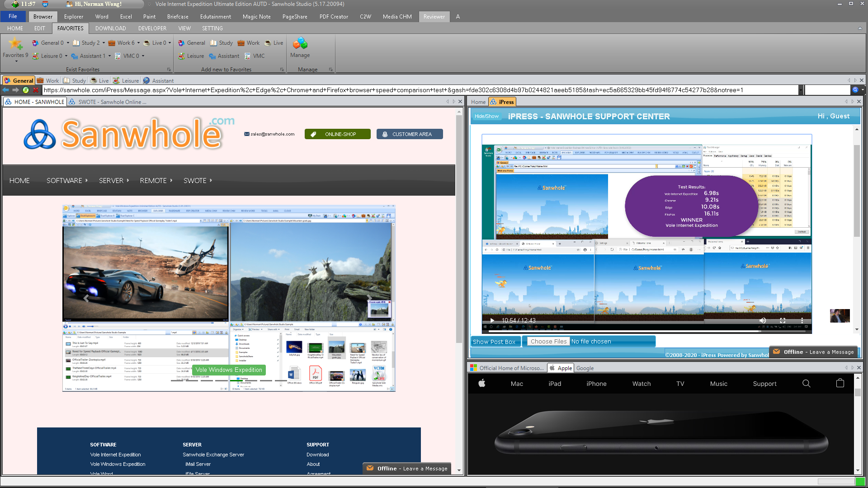Click previous slide arrow on Sanwhole carousel
Viewport: 868px width, 488px height.
tap(86, 298)
